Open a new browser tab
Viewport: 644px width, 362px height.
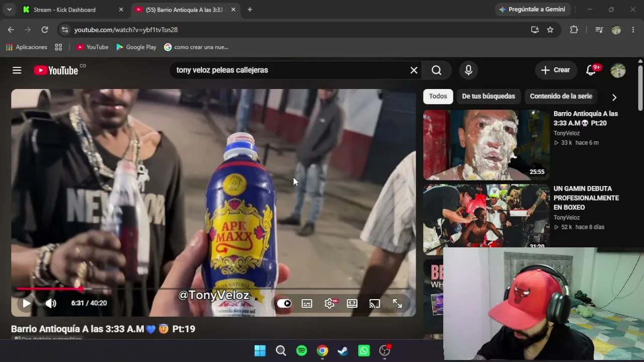click(x=250, y=10)
